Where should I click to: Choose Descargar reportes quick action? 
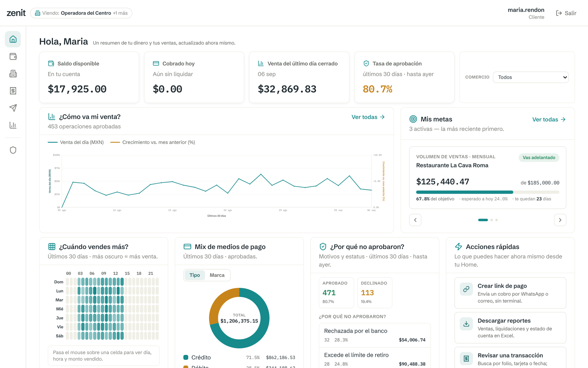pos(510,328)
